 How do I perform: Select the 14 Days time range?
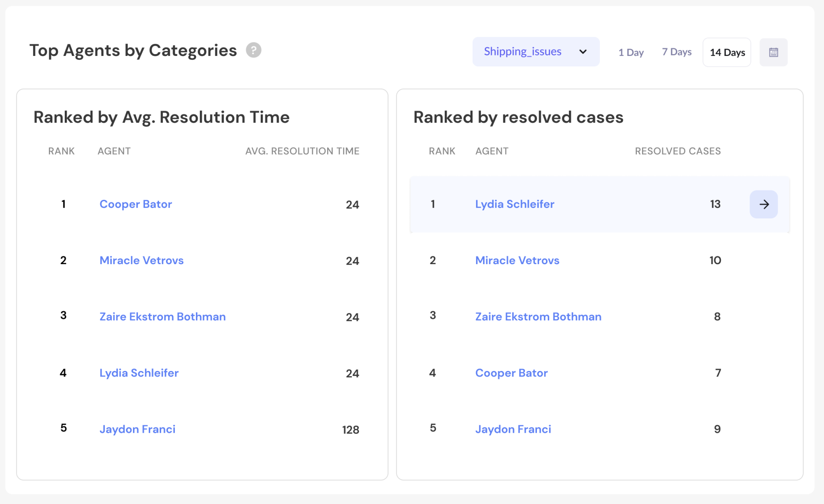pos(727,52)
